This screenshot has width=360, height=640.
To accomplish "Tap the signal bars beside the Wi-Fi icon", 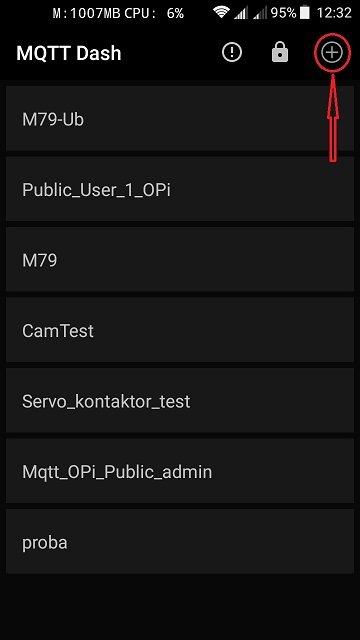I will (x=241, y=13).
